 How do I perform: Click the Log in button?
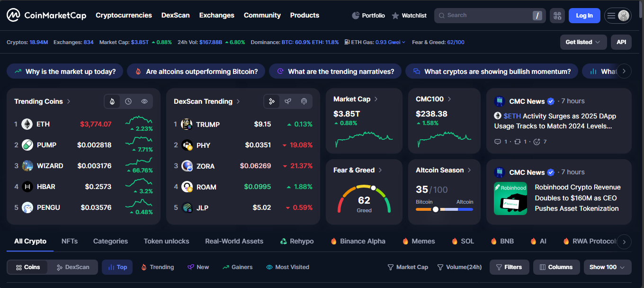pos(584,16)
